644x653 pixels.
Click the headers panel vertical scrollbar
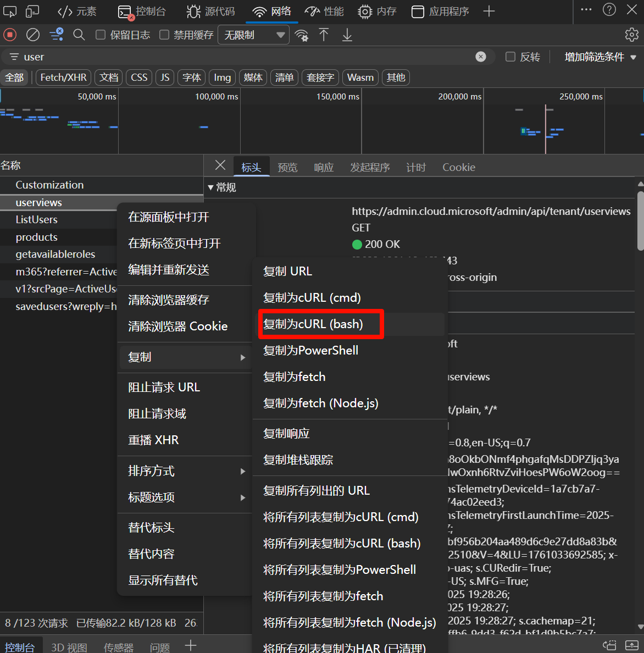[x=640, y=220]
